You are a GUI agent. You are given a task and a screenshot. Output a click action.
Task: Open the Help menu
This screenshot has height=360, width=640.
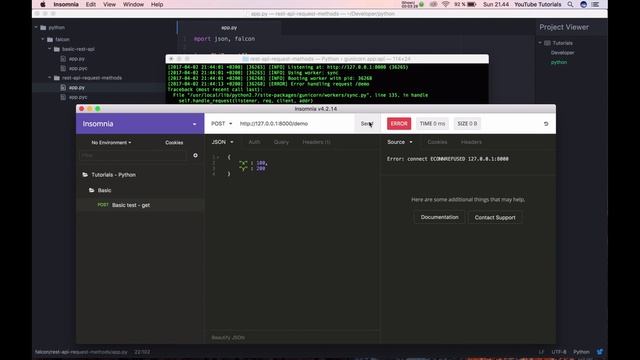[x=157, y=4]
